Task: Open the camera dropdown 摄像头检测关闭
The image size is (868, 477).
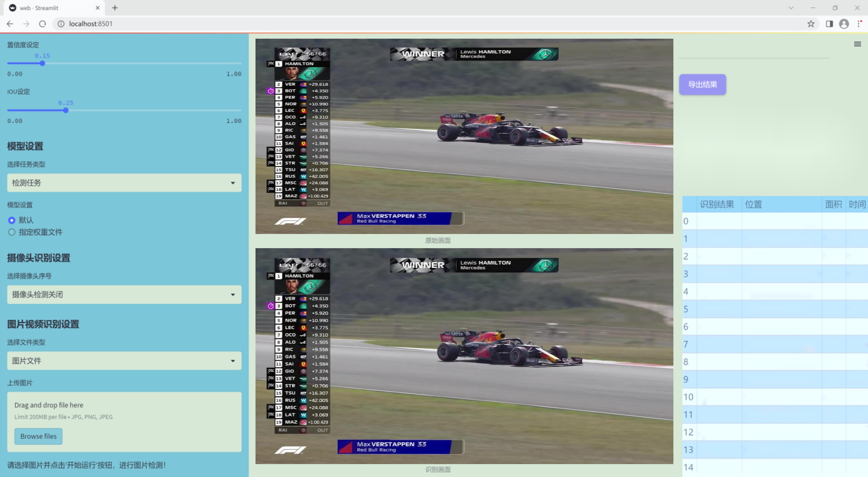Action: pos(124,294)
